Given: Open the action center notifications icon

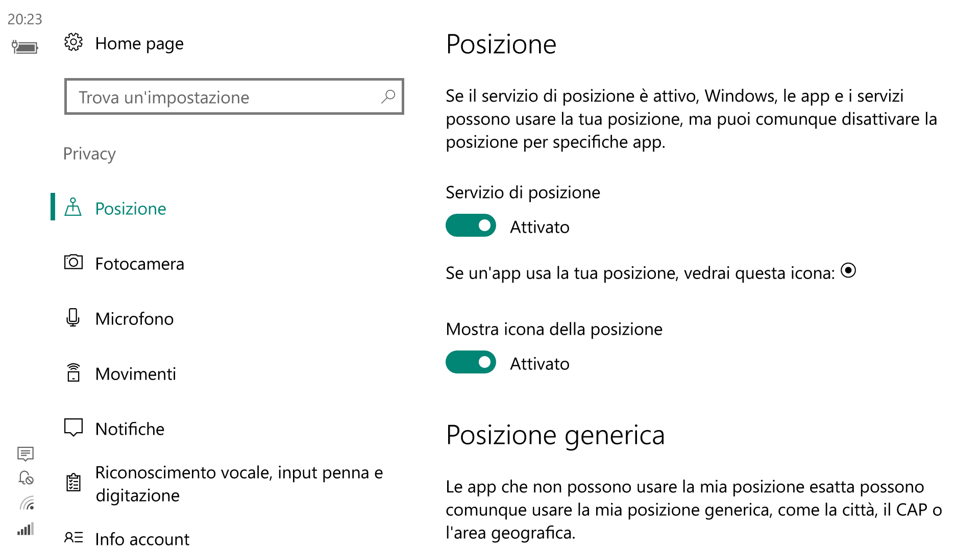Looking at the screenshot, I should tap(26, 454).
